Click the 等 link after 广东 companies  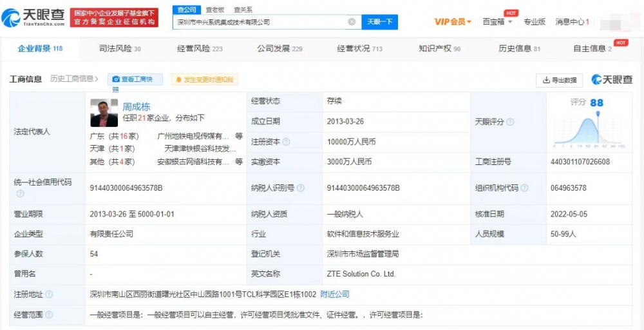pyautogui.click(x=239, y=135)
